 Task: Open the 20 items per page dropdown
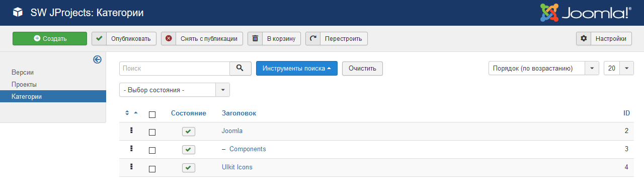coord(619,69)
